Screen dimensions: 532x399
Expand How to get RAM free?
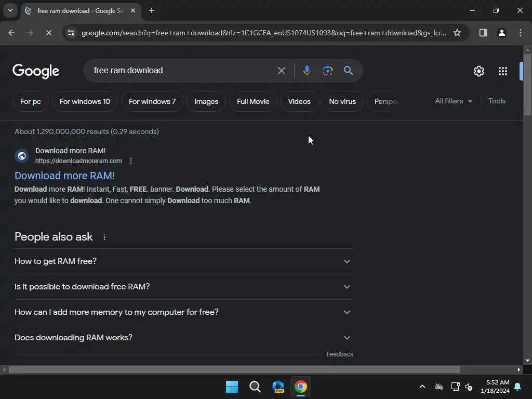click(183, 261)
